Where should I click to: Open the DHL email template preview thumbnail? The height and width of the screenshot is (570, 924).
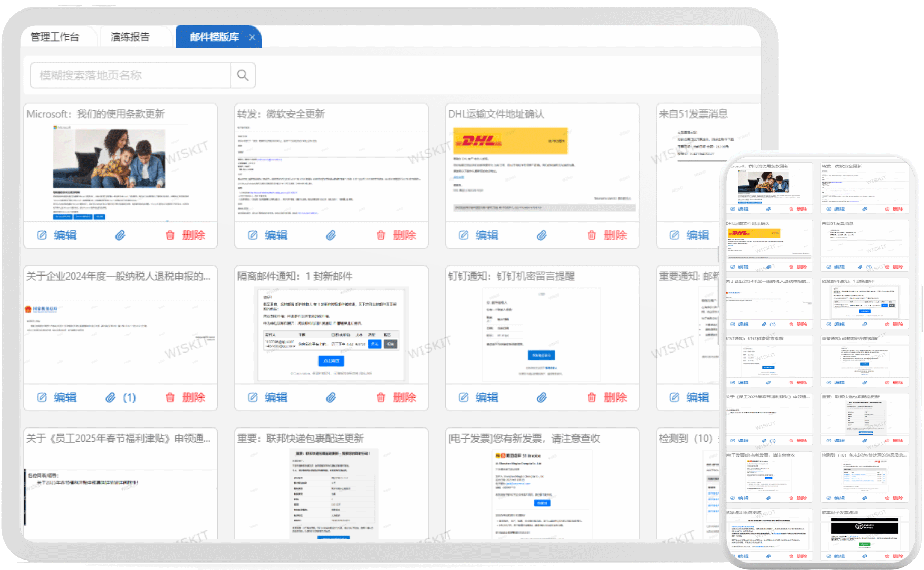click(542, 169)
